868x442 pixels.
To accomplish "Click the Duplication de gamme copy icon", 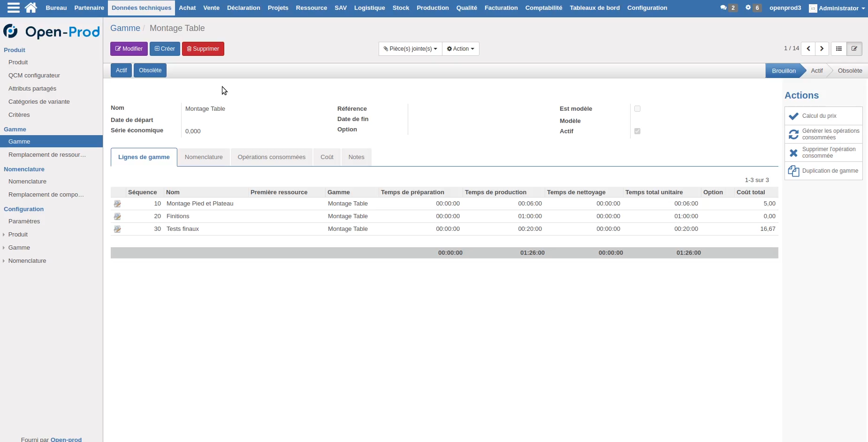I will pos(794,171).
